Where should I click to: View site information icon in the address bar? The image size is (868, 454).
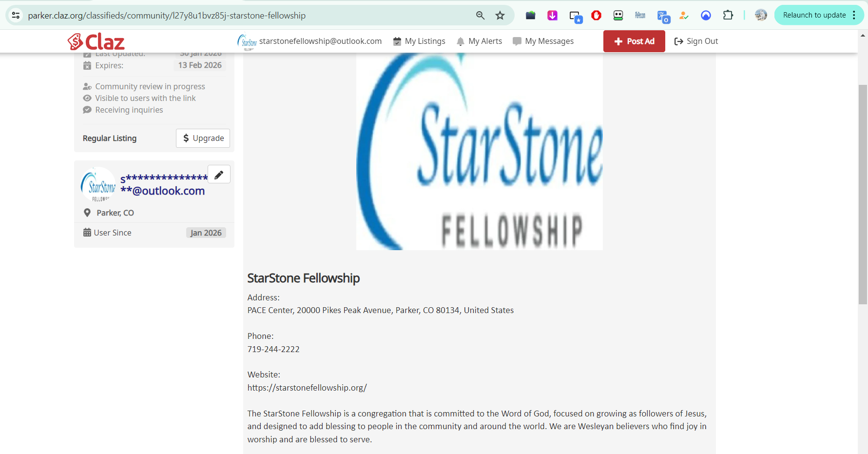coord(16,16)
